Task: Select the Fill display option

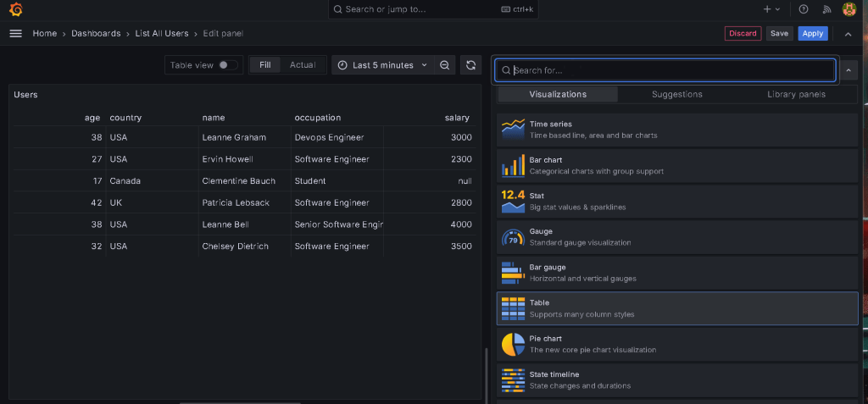Action: pyautogui.click(x=265, y=65)
